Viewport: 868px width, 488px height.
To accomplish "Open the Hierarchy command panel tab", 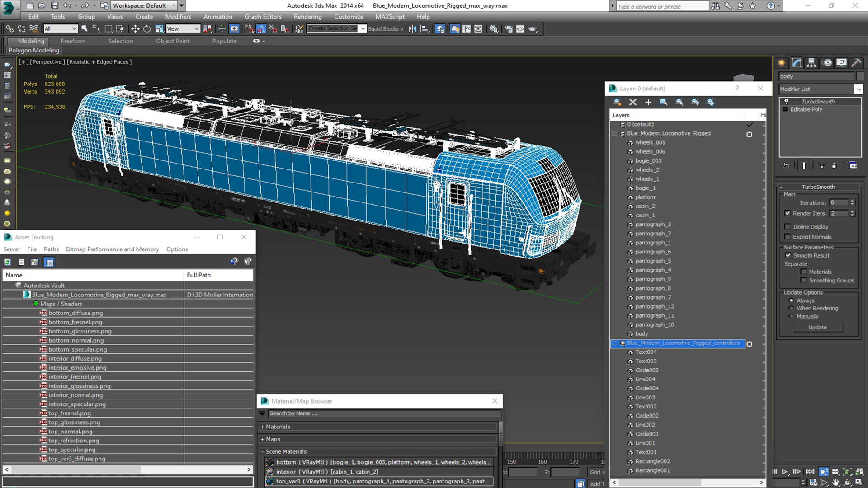I will 811,63.
